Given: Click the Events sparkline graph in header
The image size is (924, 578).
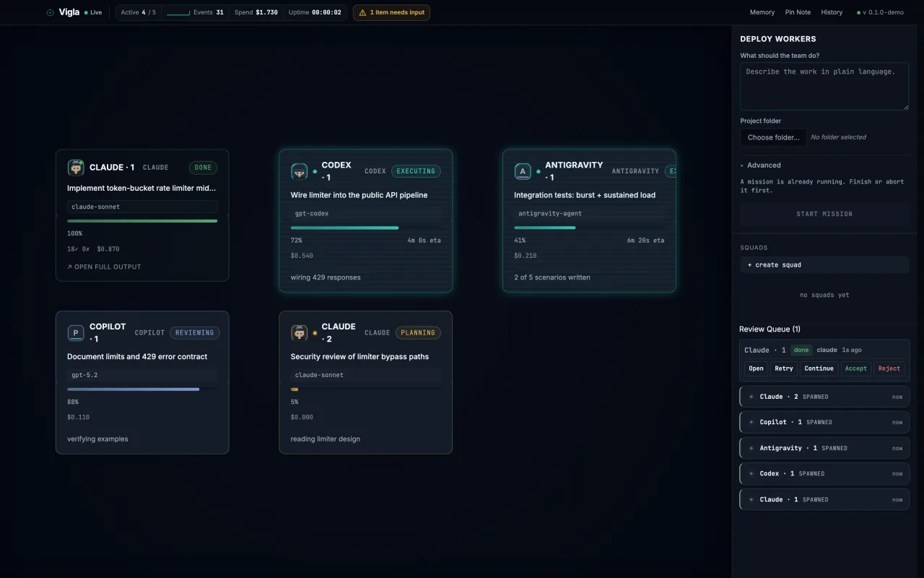Looking at the screenshot, I should coord(178,12).
